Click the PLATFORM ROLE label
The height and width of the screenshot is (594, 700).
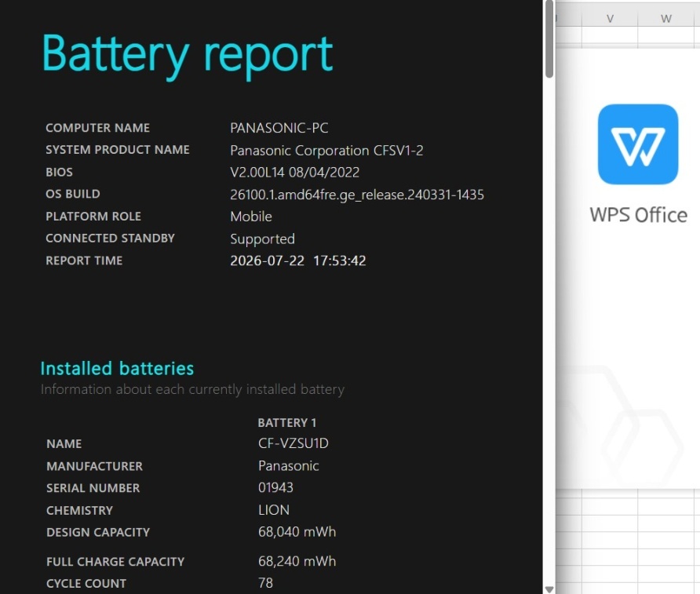point(93,217)
